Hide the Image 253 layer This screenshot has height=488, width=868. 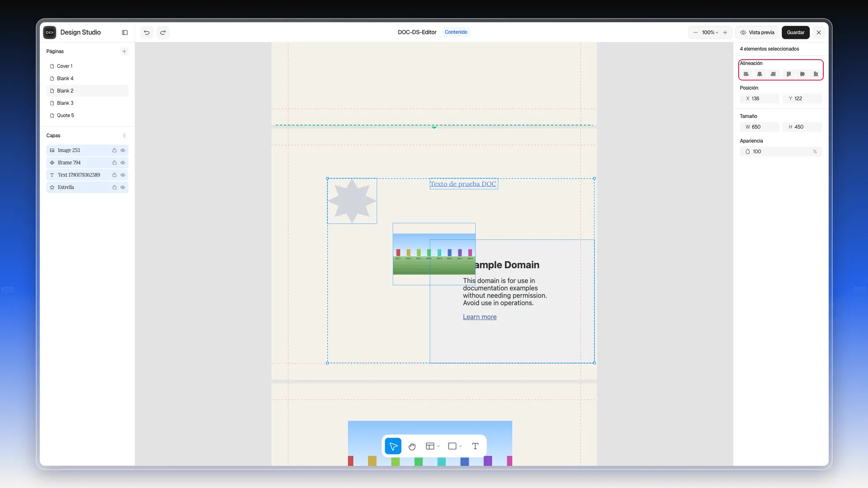point(123,150)
